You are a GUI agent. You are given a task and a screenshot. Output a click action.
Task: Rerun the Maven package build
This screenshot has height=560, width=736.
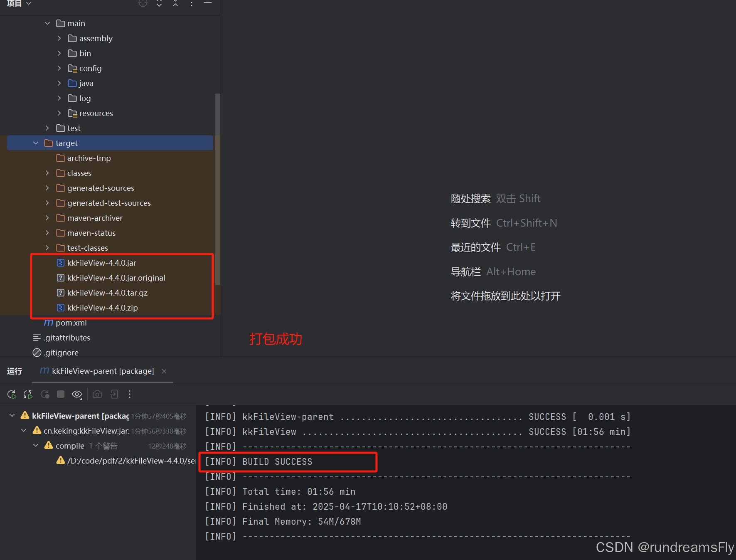tap(12, 394)
